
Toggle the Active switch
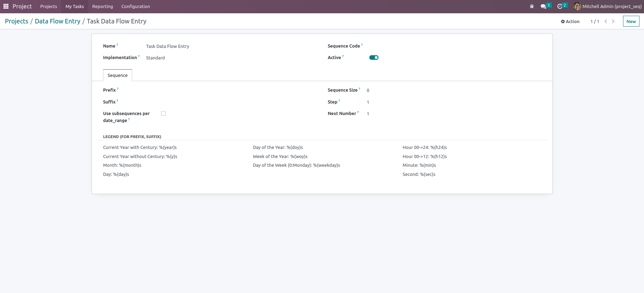pyautogui.click(x=374, y=58)
